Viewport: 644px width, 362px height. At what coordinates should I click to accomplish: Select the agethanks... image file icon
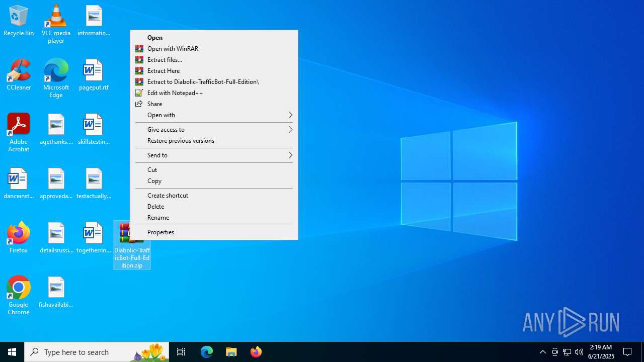click(56, 130)
